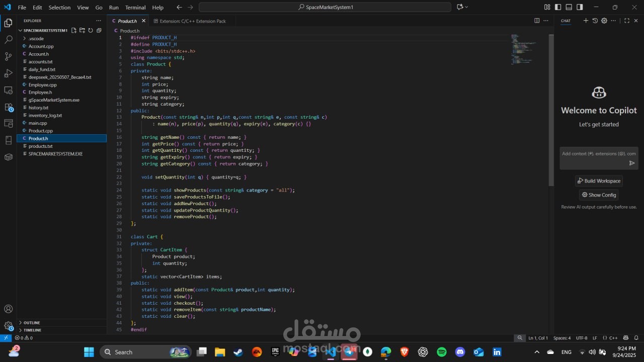Open the Terminal menu
The image size is (644, 362).
pyautogui.click(x=135, y=8)
